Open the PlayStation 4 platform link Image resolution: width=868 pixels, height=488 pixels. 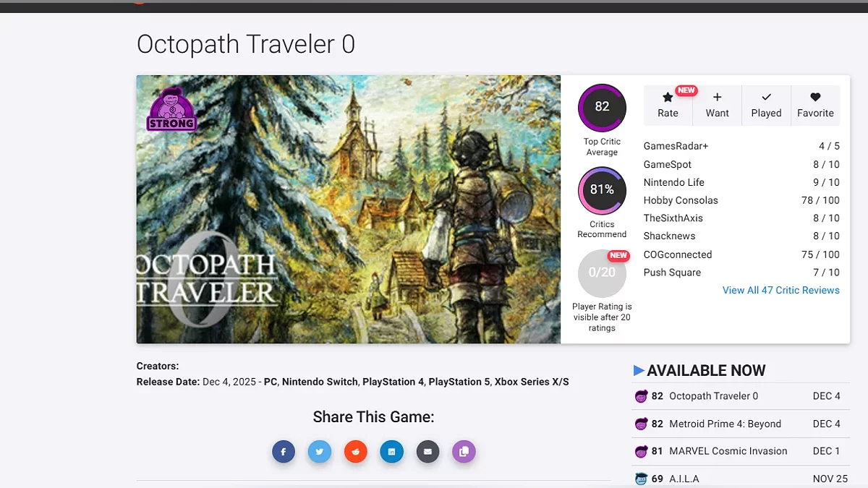393,382
